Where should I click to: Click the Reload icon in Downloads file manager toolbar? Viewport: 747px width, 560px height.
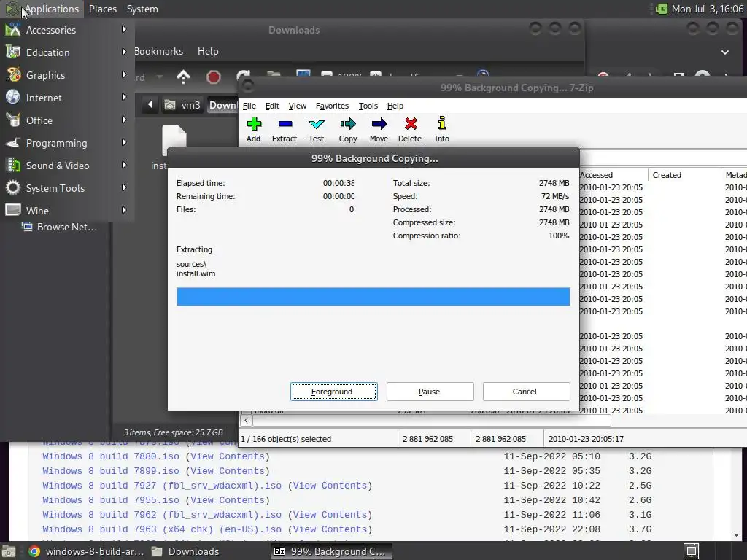pyautogui.click(x=243, y=76)
